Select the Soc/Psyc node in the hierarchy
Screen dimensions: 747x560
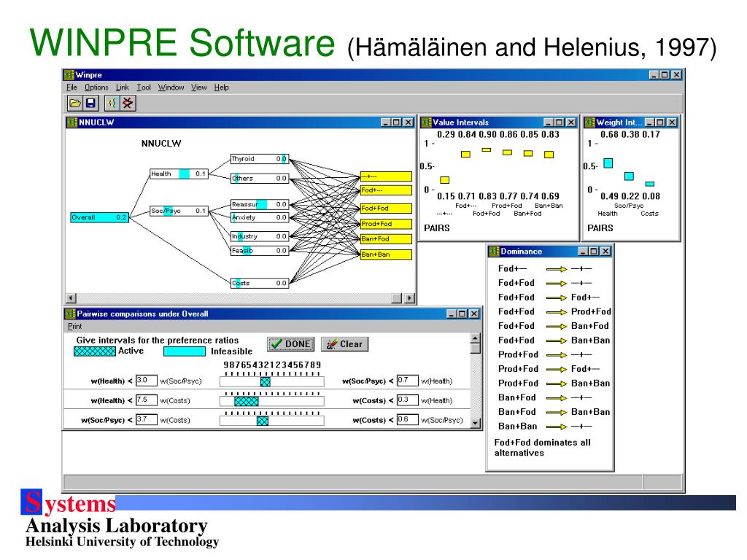pos(179,211)
